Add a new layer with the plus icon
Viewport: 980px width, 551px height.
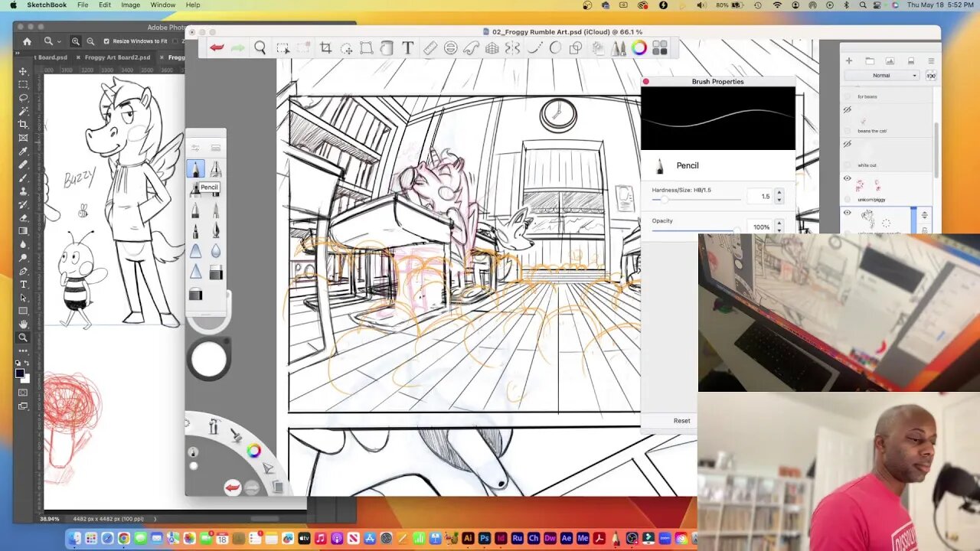pos(848,60)
